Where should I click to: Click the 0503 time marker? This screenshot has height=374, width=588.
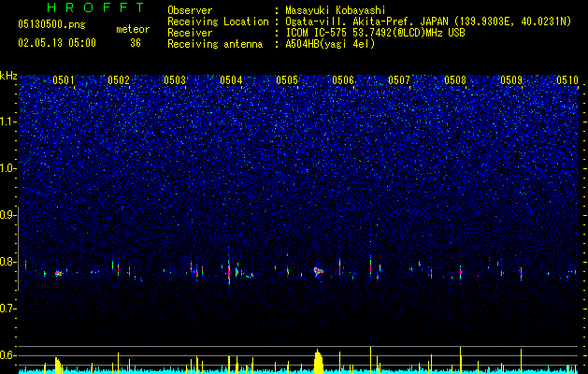(x=175, y=80)
